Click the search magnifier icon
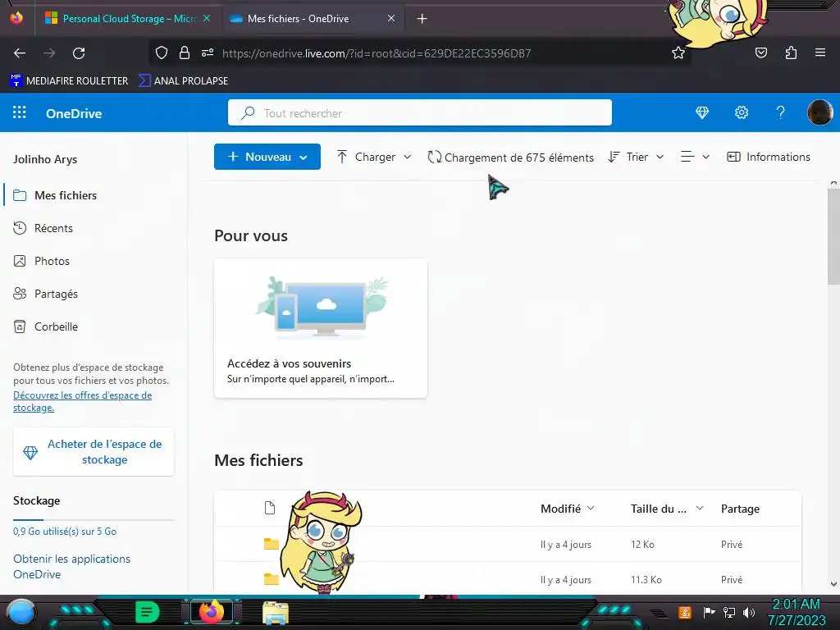The width and height of the screenshot is (840, 630). click(x=248, y=113)
